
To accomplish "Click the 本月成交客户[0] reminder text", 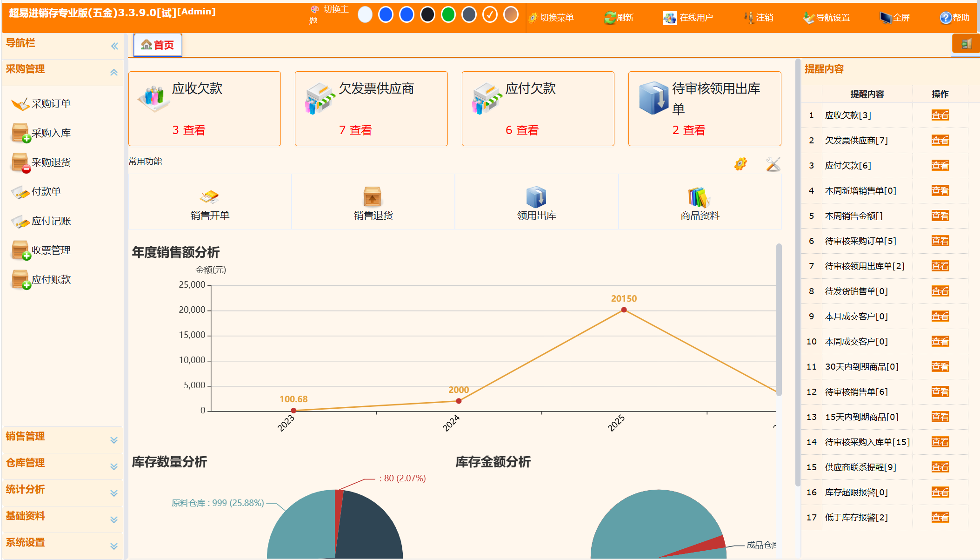I will (856, 316).
